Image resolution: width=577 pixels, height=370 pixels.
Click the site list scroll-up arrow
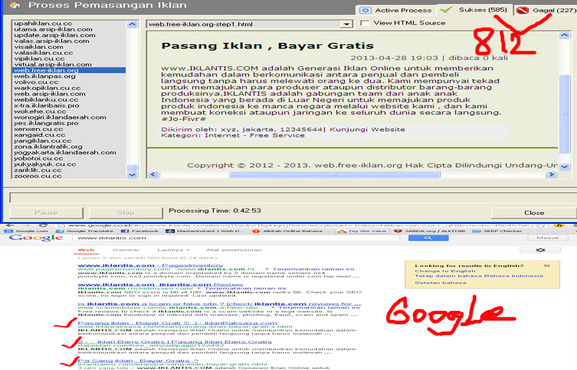132,24
